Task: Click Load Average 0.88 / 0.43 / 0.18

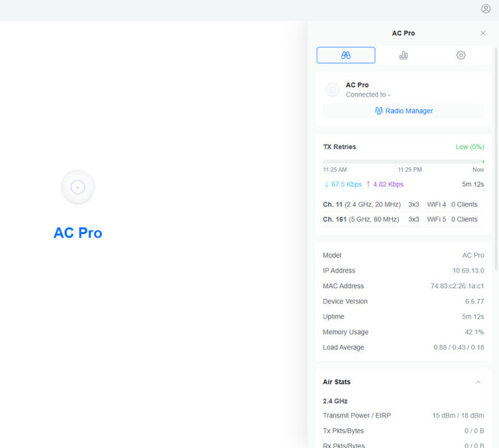Action: (459, 348)
